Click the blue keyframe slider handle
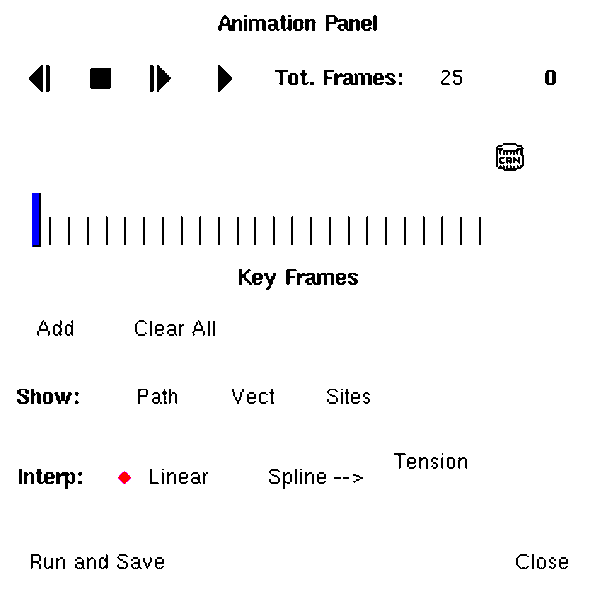The height and width of the screenshot is (600, 595). 36,220
